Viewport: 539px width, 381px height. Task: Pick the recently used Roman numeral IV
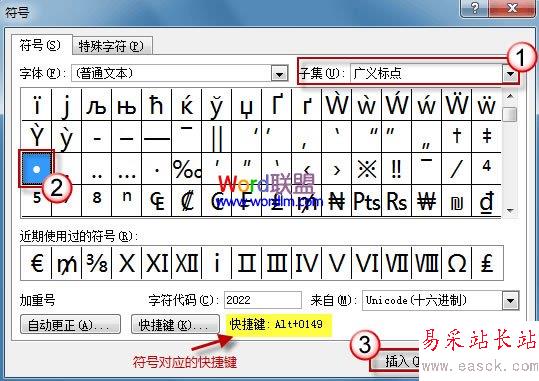coord(306,263)
